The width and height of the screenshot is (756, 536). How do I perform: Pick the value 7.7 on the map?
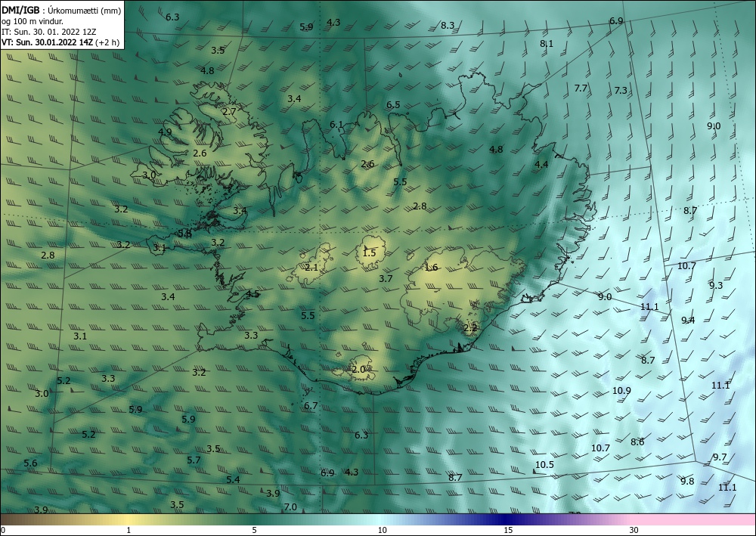[581, 88]
